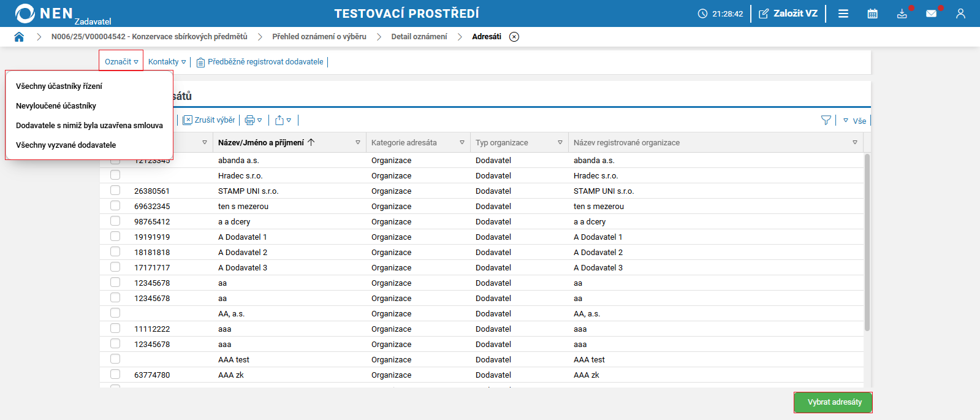This screenshot has width=980, height=420.
Task: Click Předběžně registrovat dodavatele
Action: click(260, 62)
